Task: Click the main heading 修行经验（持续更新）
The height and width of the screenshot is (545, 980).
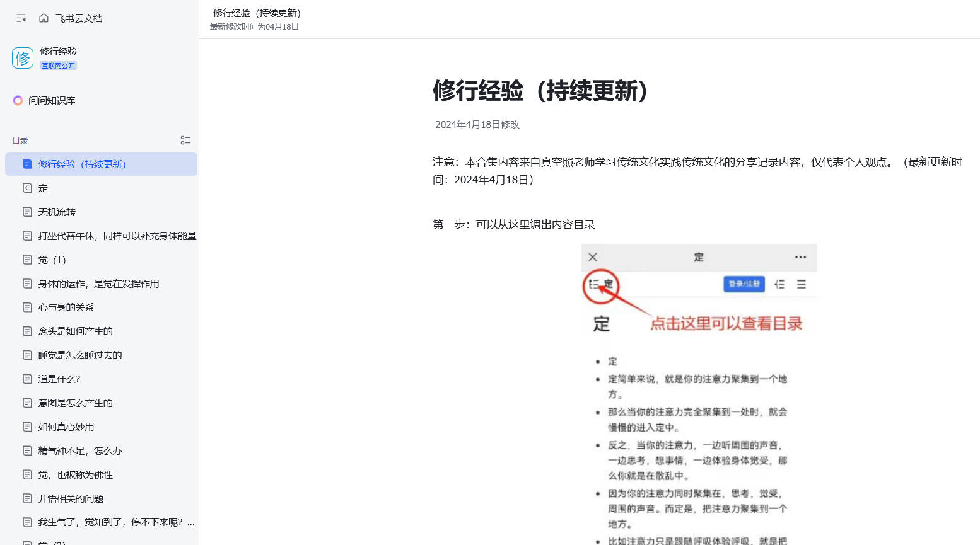Action: [540, 91]
